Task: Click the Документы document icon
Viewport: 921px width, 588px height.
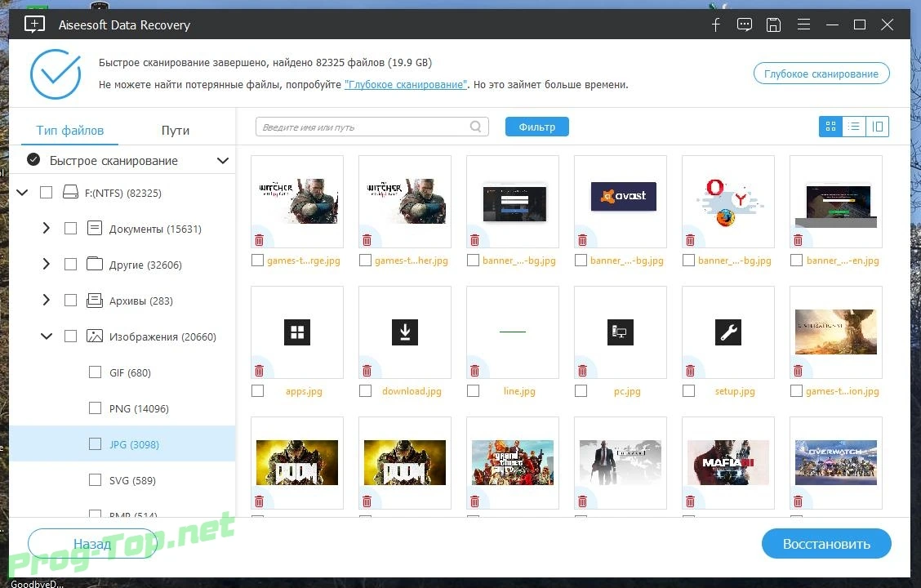Action: click(x=95, y=228)
